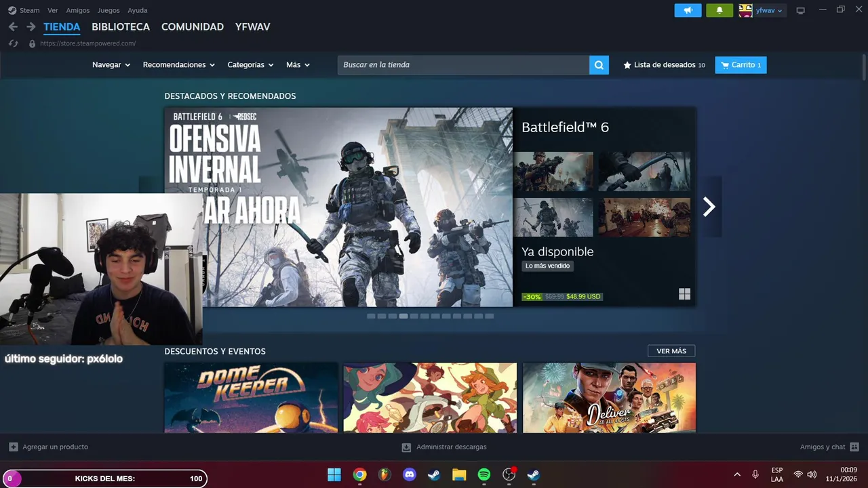Click the Buscar en la tienda field
Image resolution: width=868 pixels, height=488 pixels.
click(x=464, y=65)
